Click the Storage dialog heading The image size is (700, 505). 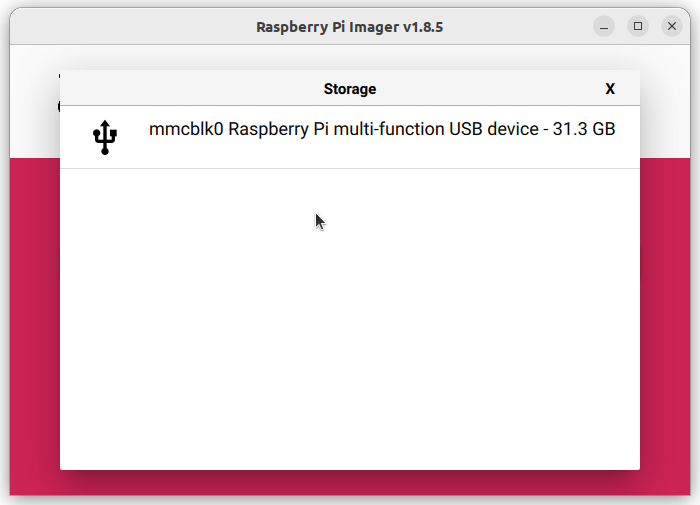pyautogui.click(x=350, y=89)
